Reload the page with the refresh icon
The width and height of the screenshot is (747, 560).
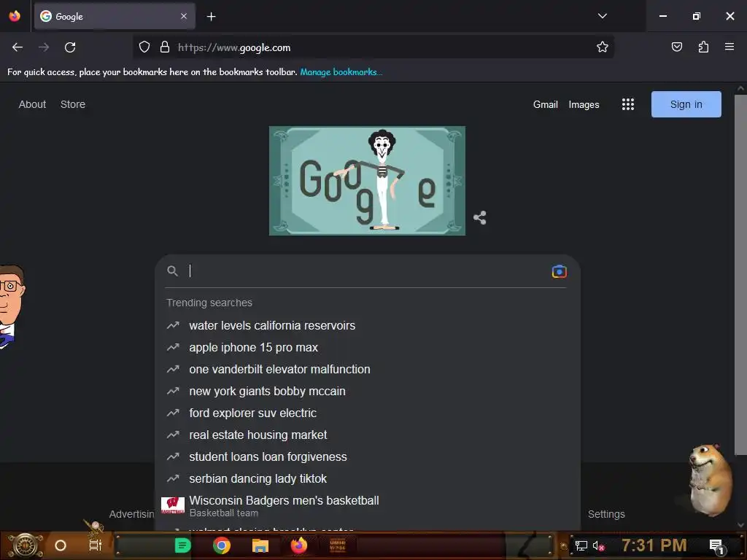coord(70,47)
